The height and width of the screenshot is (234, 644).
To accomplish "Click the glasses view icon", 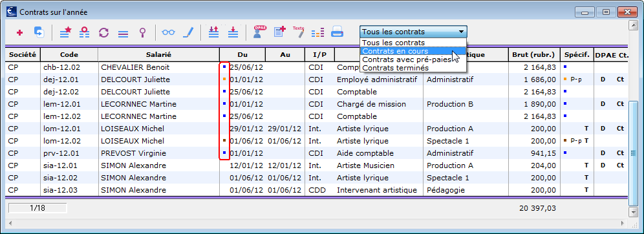I will (168, 32).
